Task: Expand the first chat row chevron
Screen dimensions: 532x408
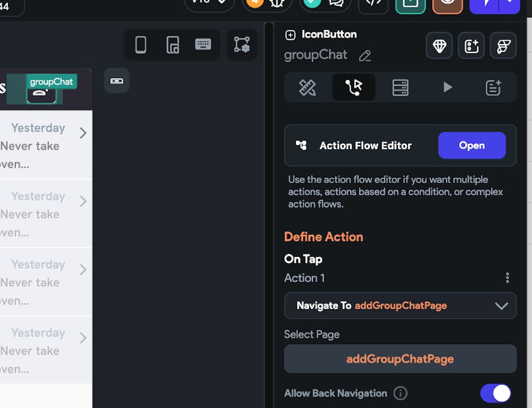Action: click(83, 133)
